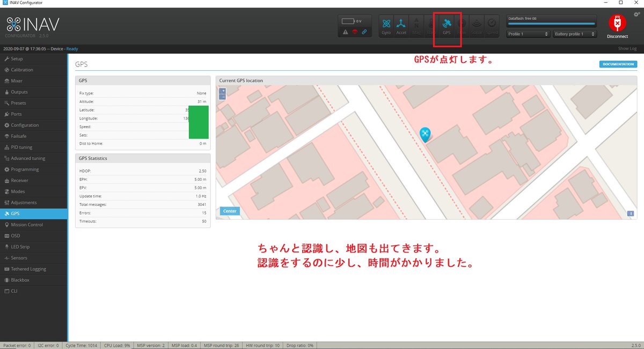Click the Gyro sensor icon
The height and width of the screenshot is (349, 644).
(x=386, y=26)
